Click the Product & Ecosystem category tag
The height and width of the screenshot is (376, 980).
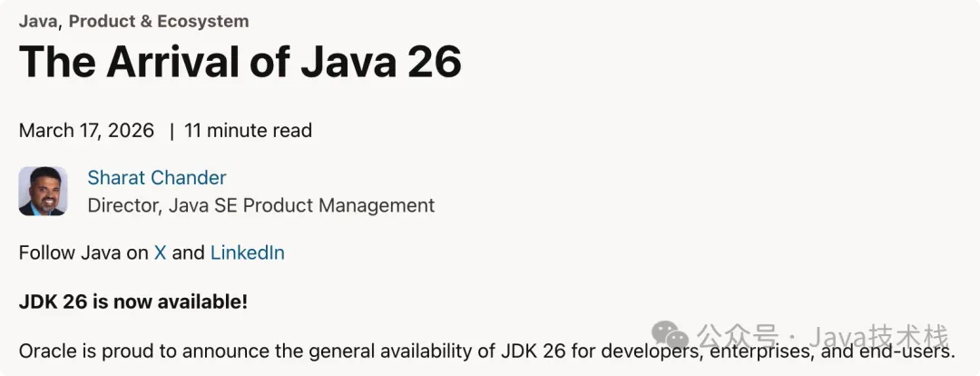tap(159, 21)
